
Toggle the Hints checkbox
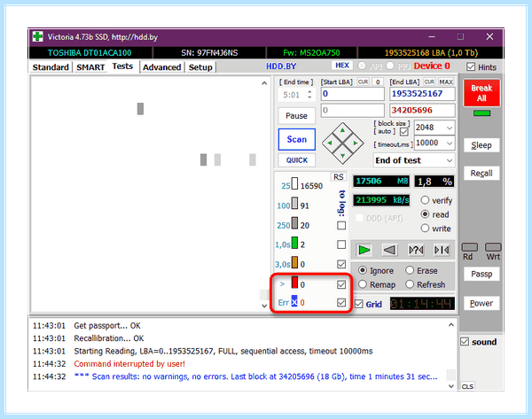point(471,66)
